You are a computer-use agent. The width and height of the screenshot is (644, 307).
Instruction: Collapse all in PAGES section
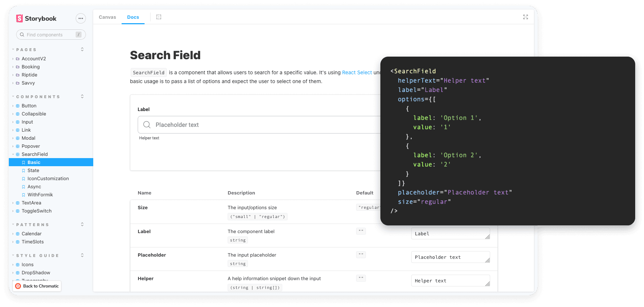(x=82, y=49)
